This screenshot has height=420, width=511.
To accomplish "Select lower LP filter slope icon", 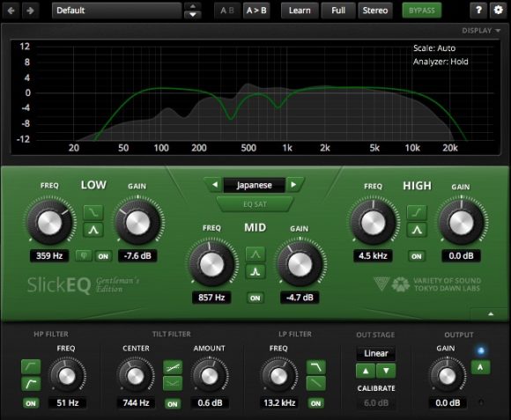I will [315, 384].
